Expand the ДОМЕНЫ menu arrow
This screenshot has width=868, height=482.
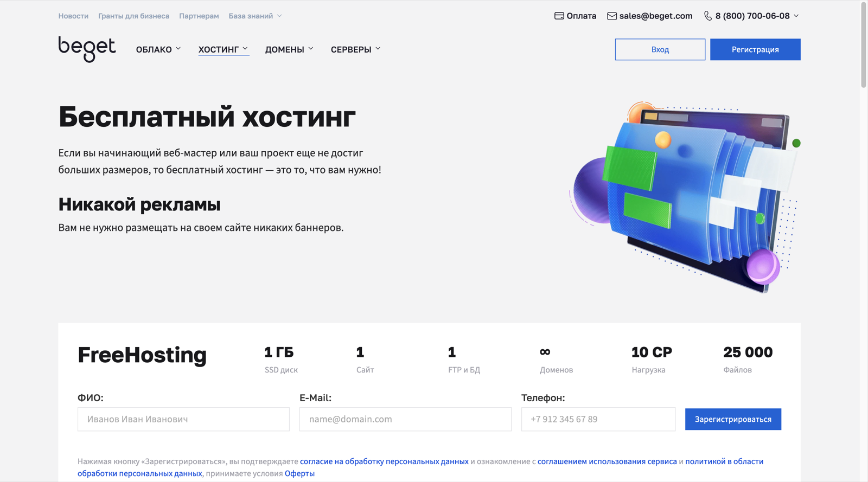311,49
